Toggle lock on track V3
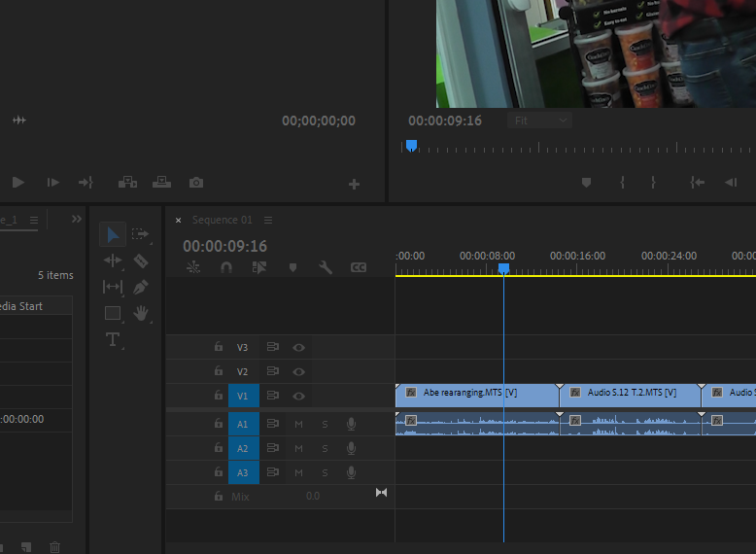The height and width of the screenshot is (554, 756). click(x=219, y=346)
